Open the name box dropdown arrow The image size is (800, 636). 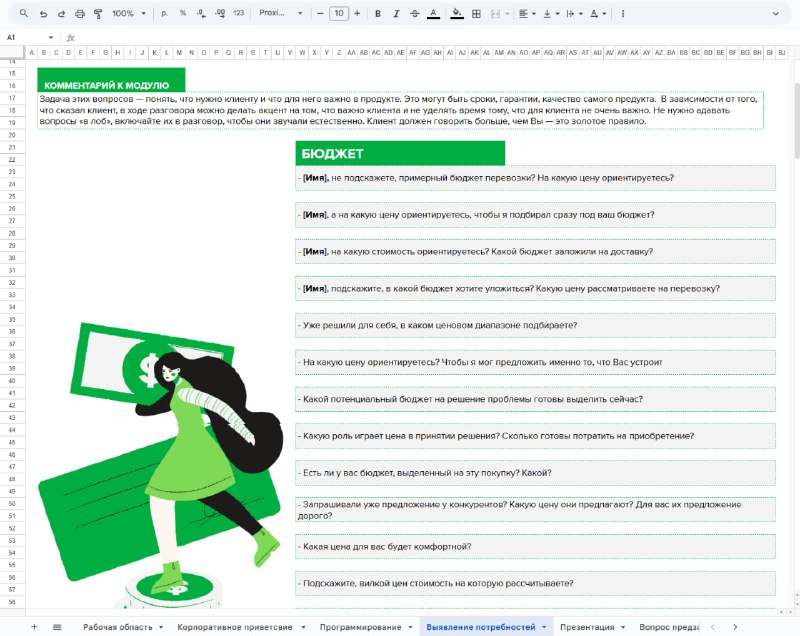coord(51,37)
